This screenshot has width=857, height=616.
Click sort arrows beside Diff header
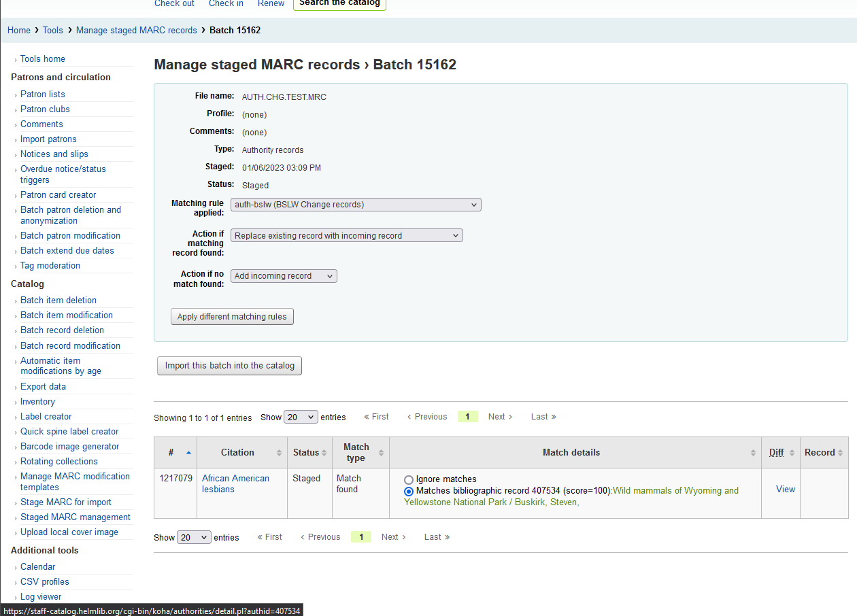792,453
